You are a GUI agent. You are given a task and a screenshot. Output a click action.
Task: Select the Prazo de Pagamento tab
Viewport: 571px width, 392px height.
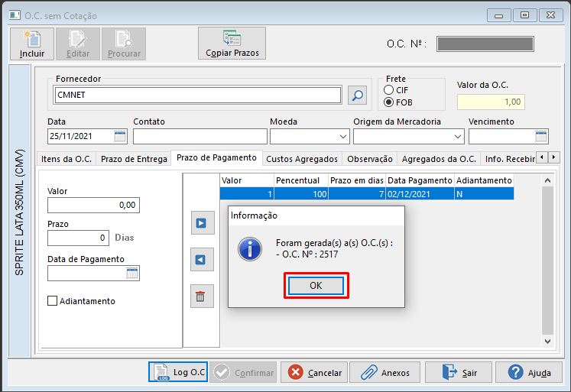(x=216, y=157)
